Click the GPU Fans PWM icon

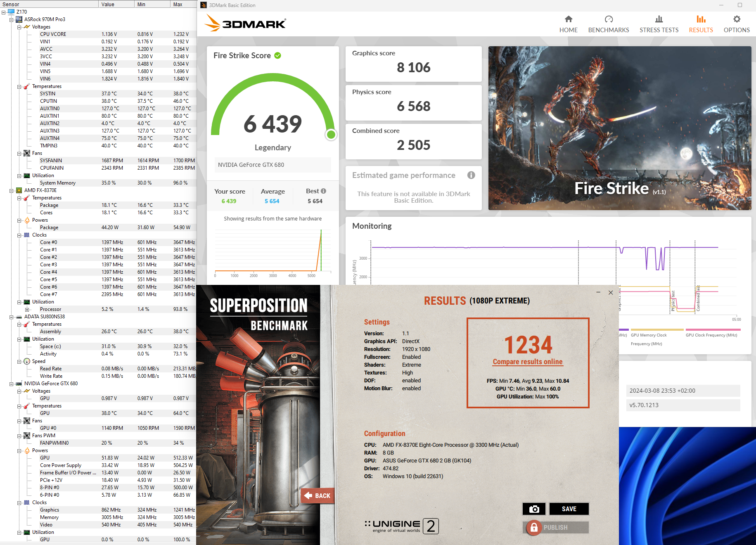click(x=27, y=436)
